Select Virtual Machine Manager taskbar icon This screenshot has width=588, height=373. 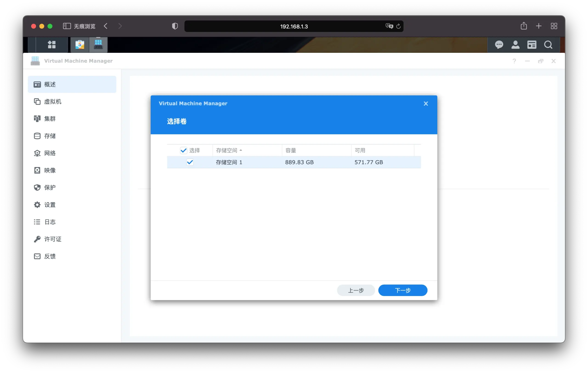(98, 45)
